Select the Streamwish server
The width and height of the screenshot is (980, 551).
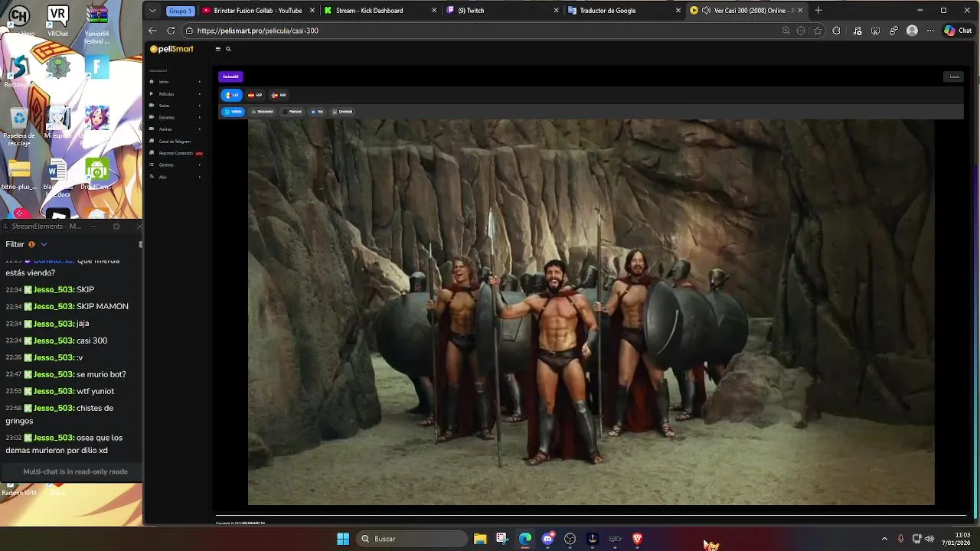[263, 112]
